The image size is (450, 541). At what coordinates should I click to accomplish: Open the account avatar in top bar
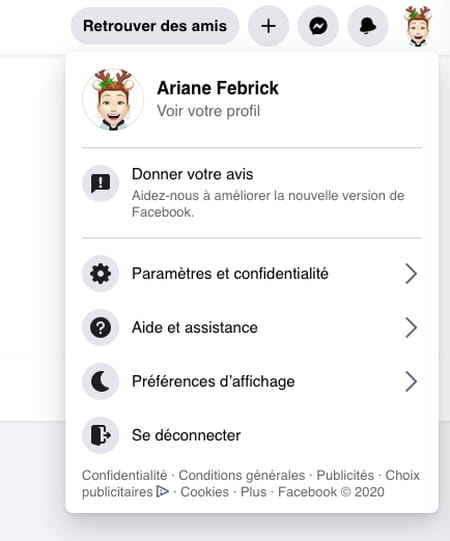pyautogui.click(x=418, y=26)
